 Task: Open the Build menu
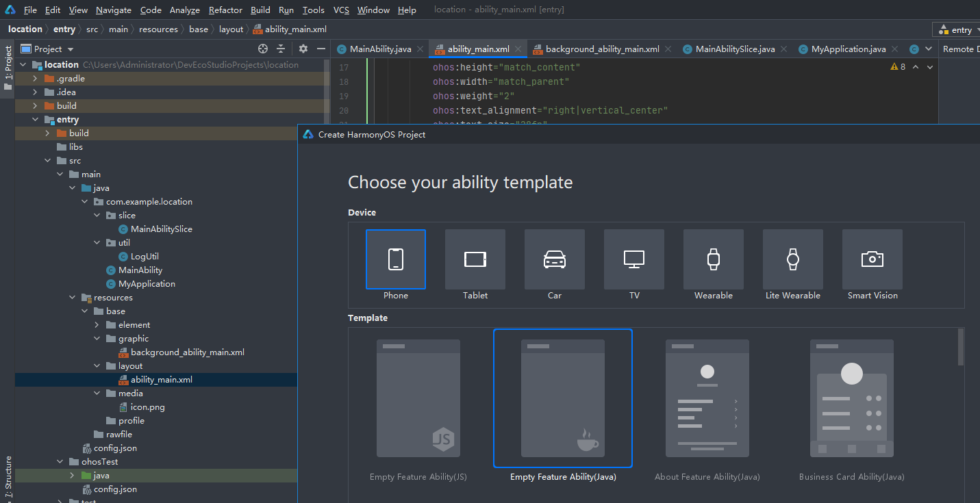pos(260,10)
